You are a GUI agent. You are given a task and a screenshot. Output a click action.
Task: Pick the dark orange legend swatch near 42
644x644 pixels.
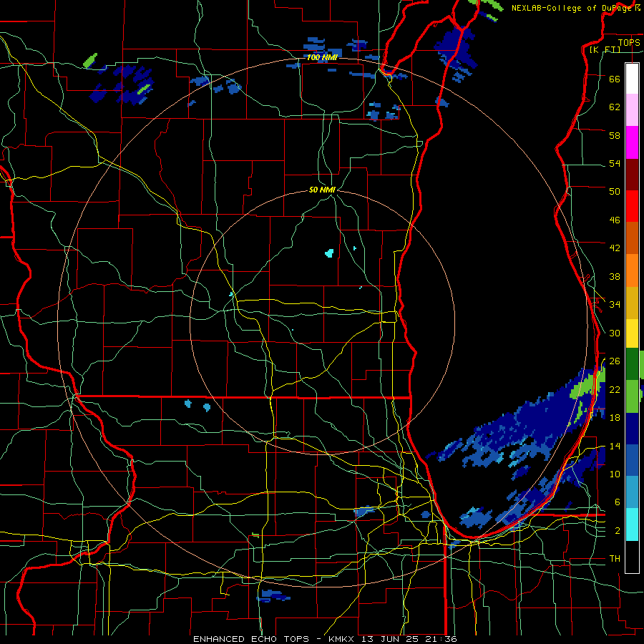pyautogui.click(x=632, y=238)
